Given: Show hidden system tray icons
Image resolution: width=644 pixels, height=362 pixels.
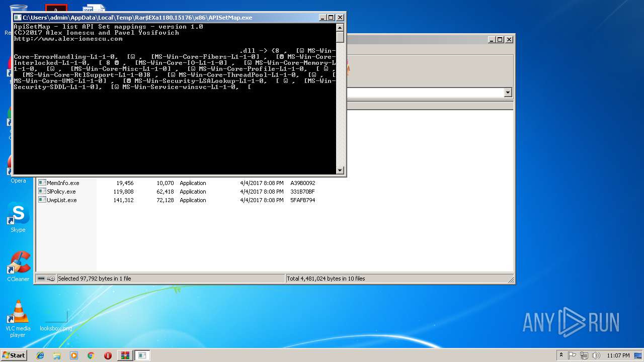Looking at the screenshot, I should coord(561,355).
